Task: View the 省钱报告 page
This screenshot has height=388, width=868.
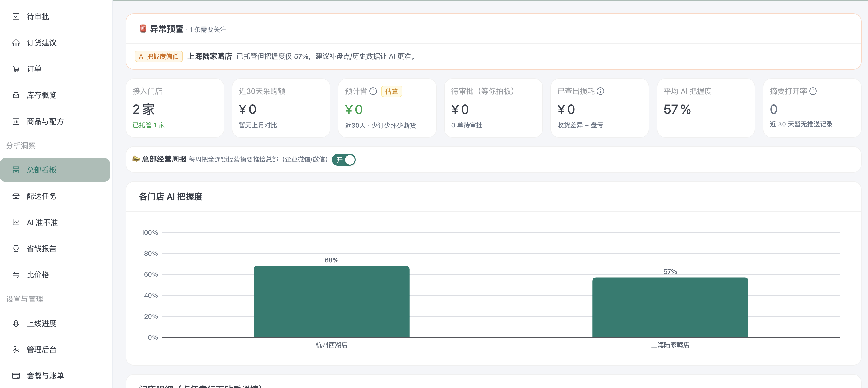Action: (55, 249)
